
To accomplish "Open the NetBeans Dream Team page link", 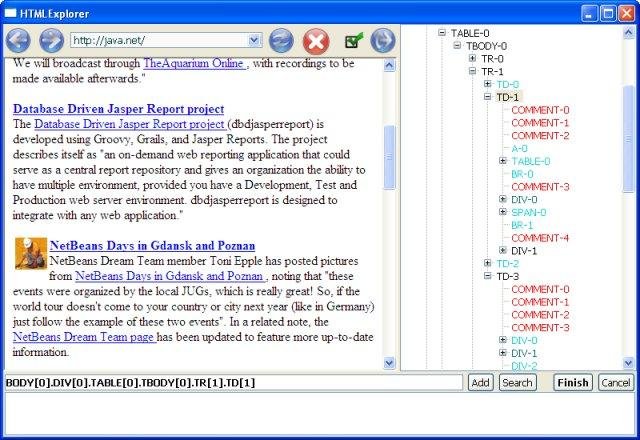I will click(x=83, y=337).
